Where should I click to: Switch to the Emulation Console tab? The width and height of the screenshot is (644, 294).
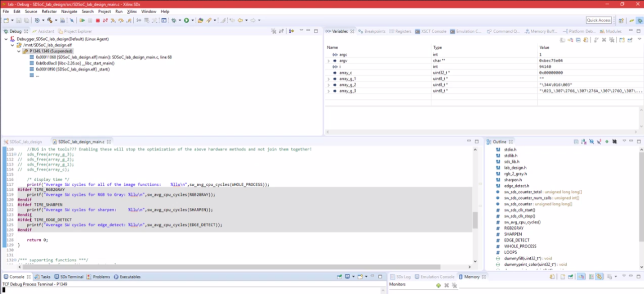434,276
